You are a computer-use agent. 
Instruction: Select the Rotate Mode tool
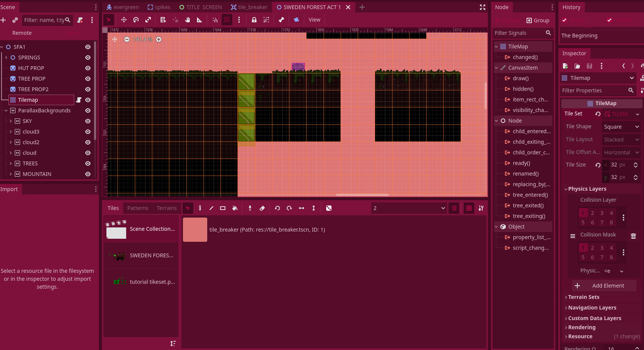[136, 20]
